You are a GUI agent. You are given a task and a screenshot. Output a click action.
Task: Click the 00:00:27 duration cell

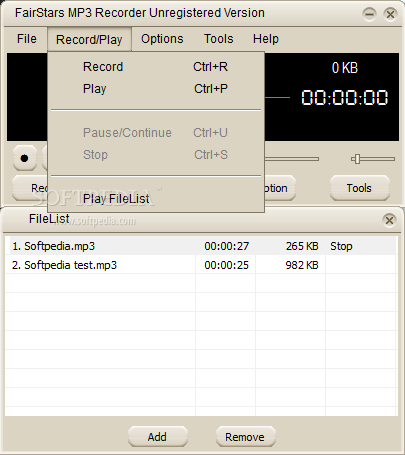[x=226, y=246]
